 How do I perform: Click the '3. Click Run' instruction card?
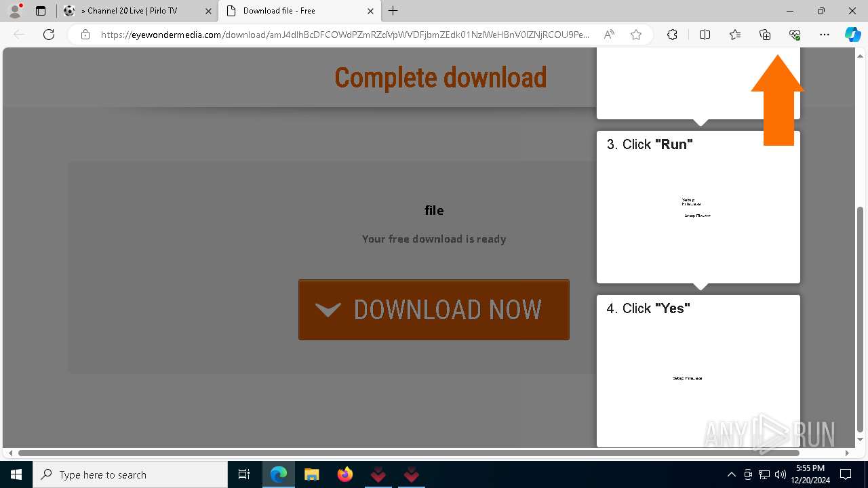pyautogui.click(x=698, y=207)
